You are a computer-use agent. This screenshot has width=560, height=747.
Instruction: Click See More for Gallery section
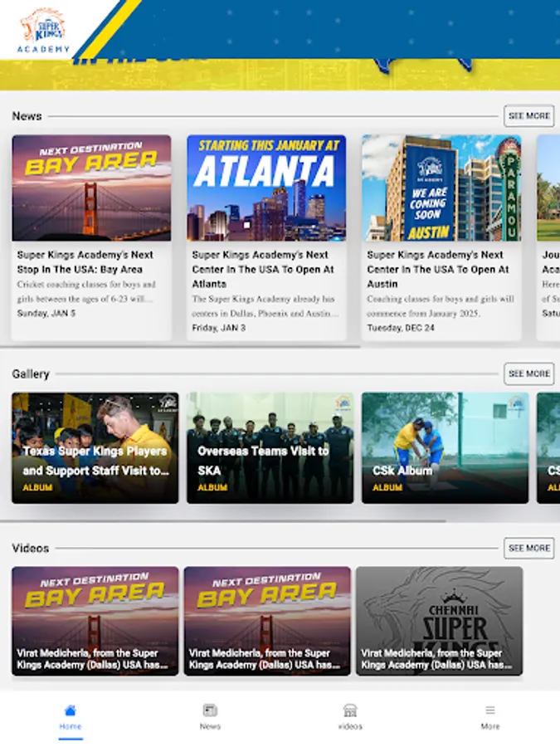click(529, 373)
